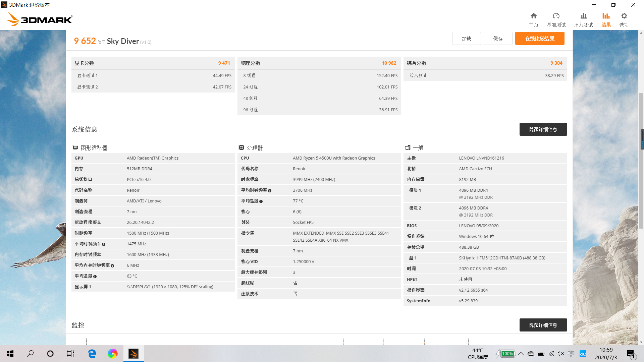
Task: Click the 显卡测试 2 42.07 FPS row
Action: click(x=153, y=87)
